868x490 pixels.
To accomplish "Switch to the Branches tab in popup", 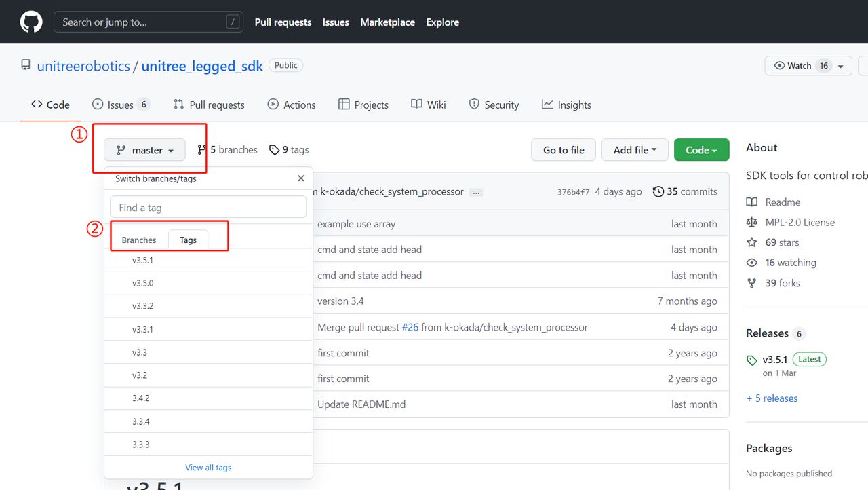I will click(139, 240).
